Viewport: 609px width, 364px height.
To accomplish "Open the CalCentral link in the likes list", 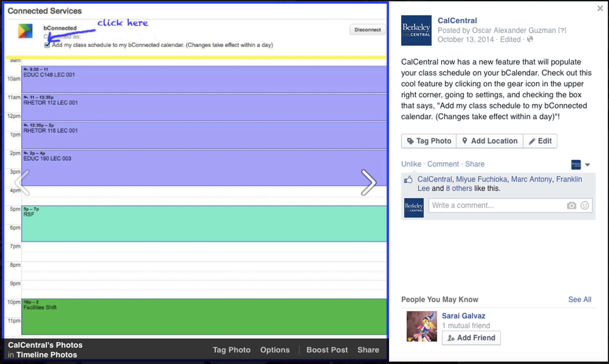I will pyautogui.click(x=435, y=179).
